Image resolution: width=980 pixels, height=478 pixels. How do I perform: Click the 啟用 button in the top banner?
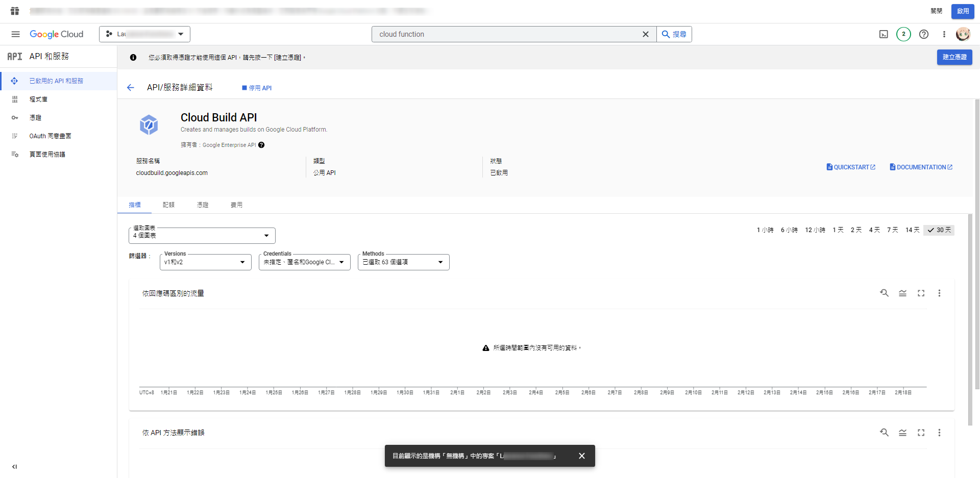963,11
